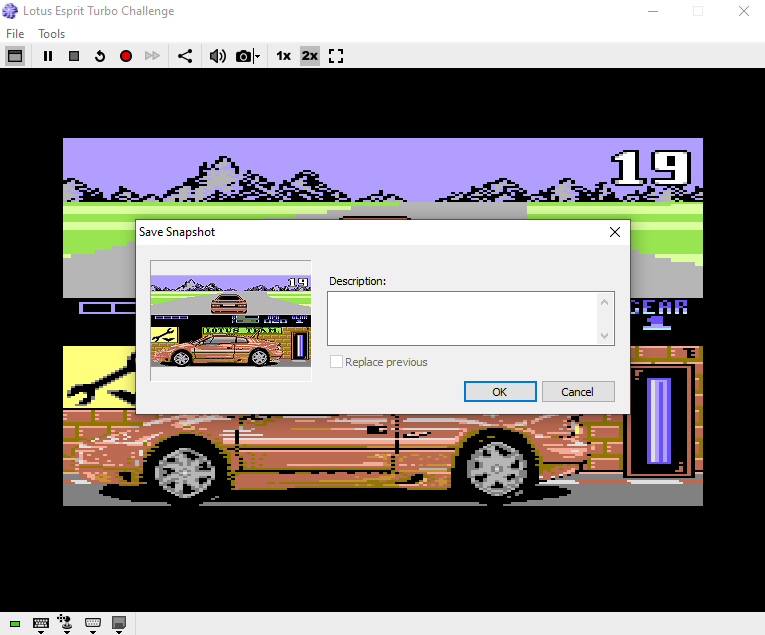Click the green power LED in the status bar
765x635 pixels.
tap(15, 624)
